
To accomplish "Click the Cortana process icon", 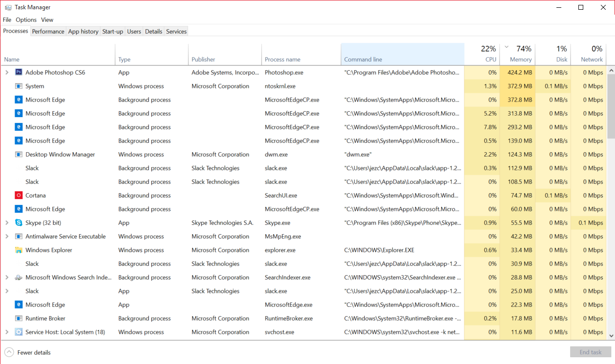I will 19,195.
